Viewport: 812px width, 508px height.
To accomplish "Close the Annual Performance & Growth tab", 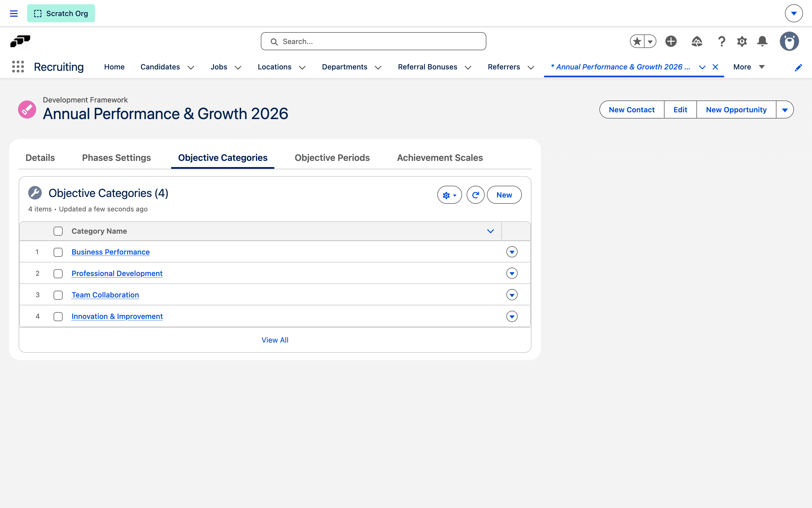I will [x=715, y=67].
